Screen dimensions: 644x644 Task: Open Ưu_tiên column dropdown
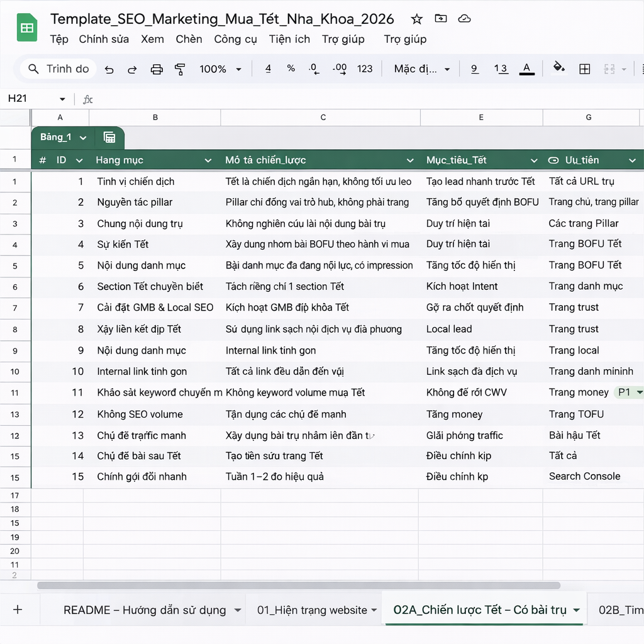pyautogui.click(x=633, y=160)
